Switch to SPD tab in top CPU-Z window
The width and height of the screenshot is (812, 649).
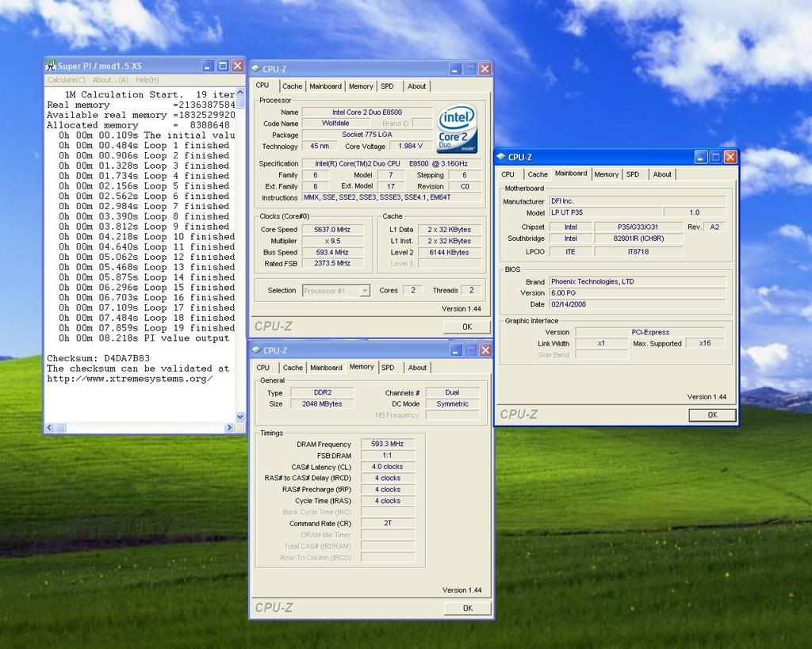pos(387,86)
